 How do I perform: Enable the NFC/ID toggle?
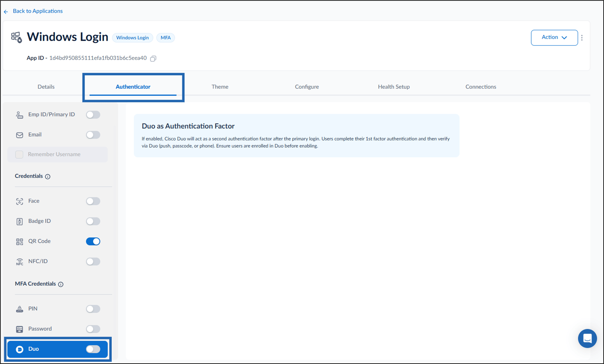pyautogui.click(x=93, y=261)
